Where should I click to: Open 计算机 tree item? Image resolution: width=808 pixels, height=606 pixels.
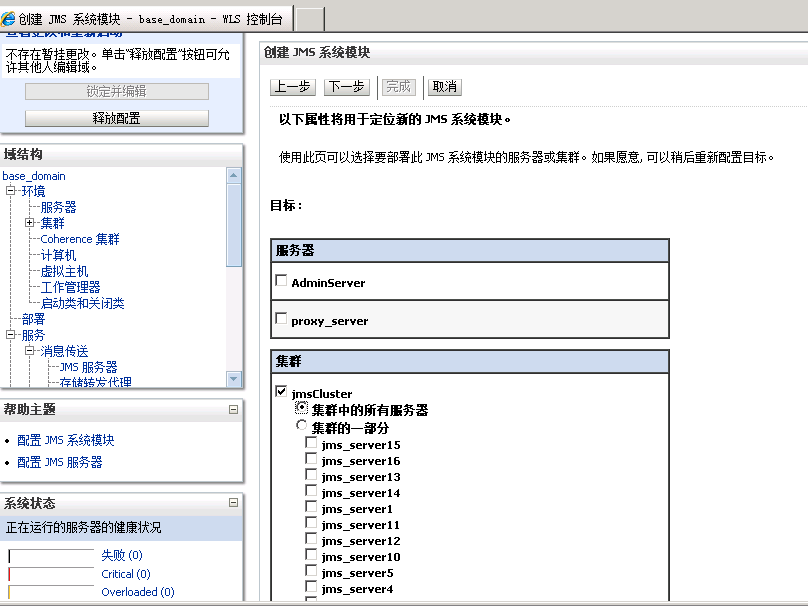[x=58, y=255]
